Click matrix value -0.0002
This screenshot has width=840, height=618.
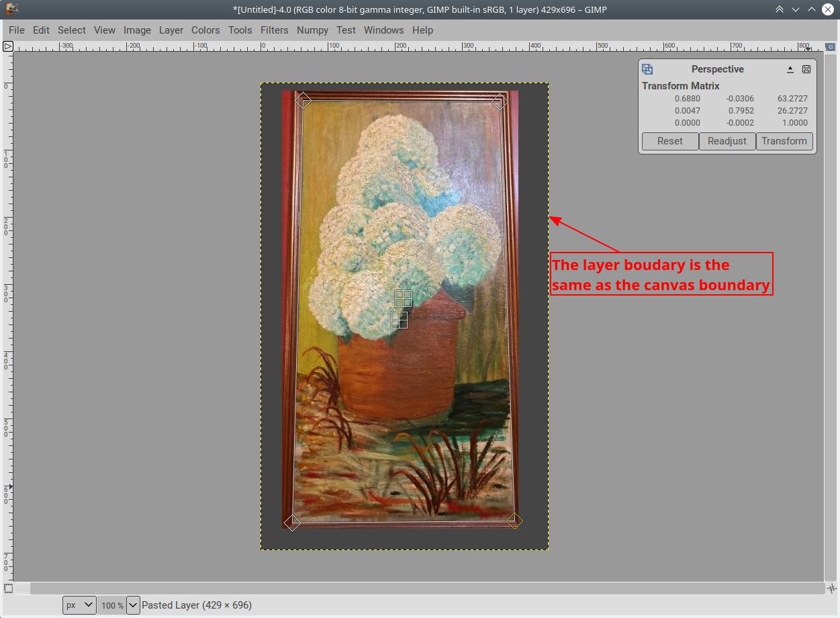740,123
